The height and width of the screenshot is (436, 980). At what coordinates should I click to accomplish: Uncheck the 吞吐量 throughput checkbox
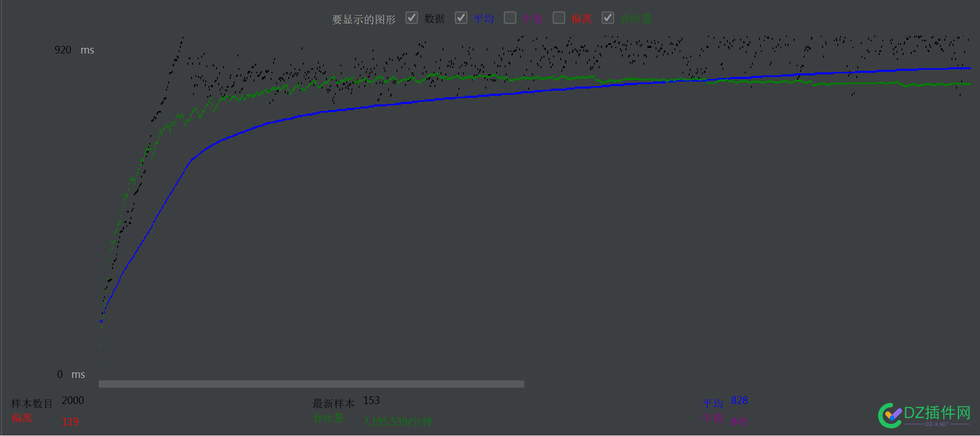pyautogui.click(x=608, y=18)
